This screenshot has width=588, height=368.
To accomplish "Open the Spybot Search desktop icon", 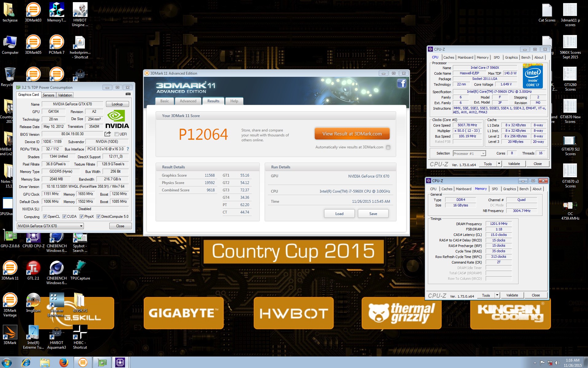I will pos(80,243).
